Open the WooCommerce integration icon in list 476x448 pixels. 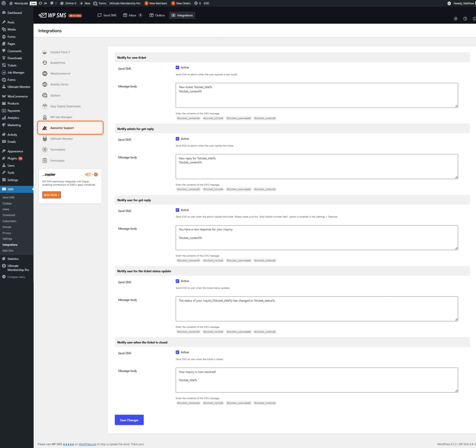click(x=45, y=73)
